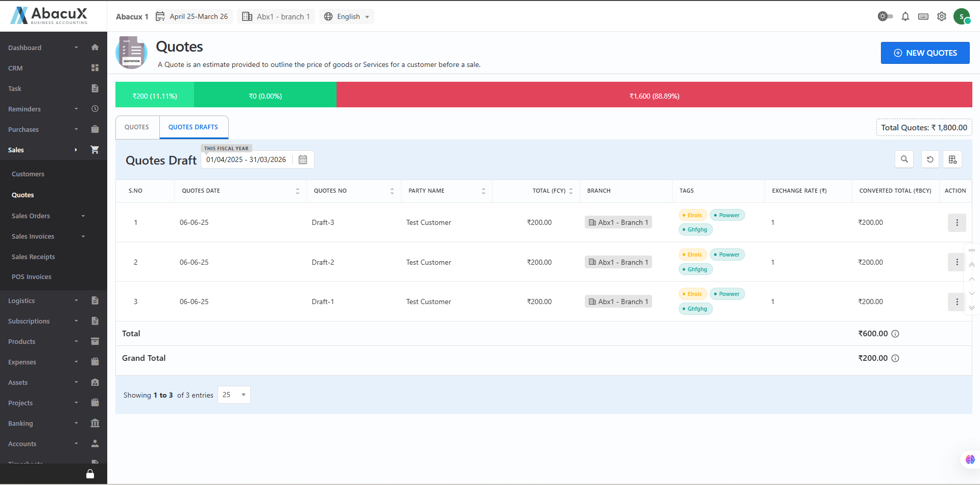The width and height of the screenshot is (980, 485).
Task: Click the New Quotes button
Action: pyautogui.click(x=924, y=53)
